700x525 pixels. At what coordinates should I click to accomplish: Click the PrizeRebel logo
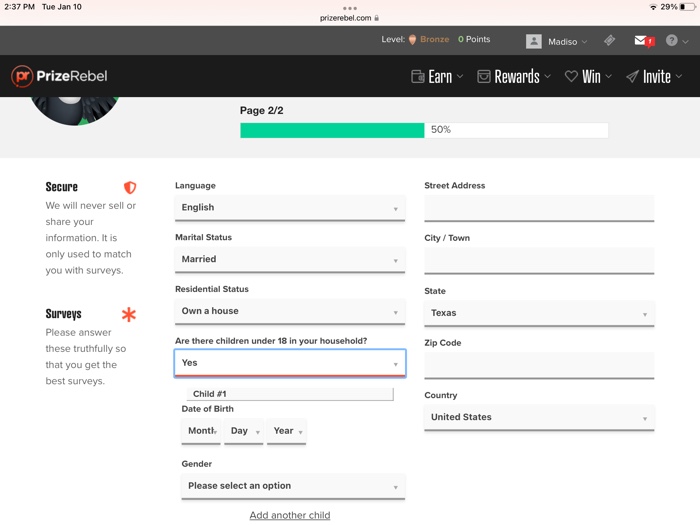coord(59,76)
